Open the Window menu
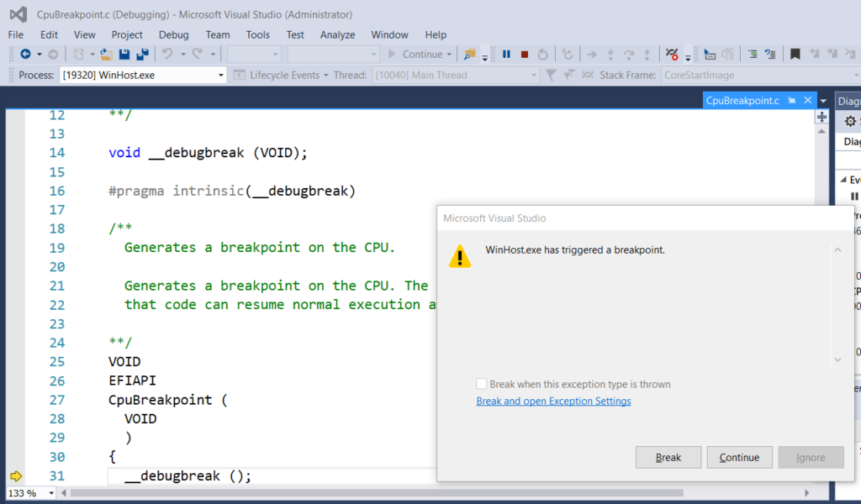Image resolution: width=861 pixels, height=504 pixels. click(x=389, y=34)
